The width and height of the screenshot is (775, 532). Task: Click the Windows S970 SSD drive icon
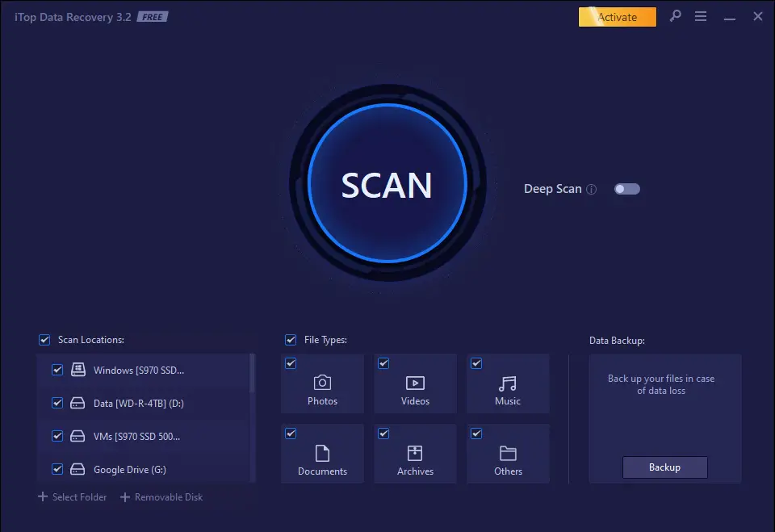(78, 370)
